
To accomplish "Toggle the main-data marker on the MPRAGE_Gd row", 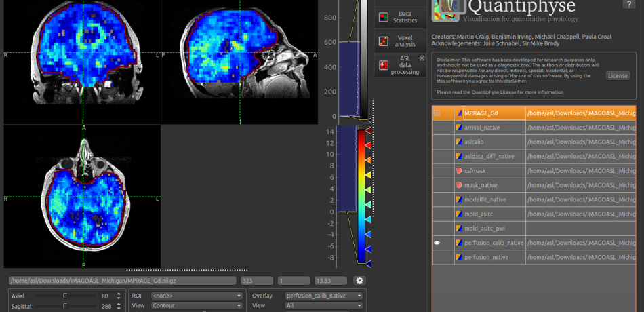I will [437, 113].
